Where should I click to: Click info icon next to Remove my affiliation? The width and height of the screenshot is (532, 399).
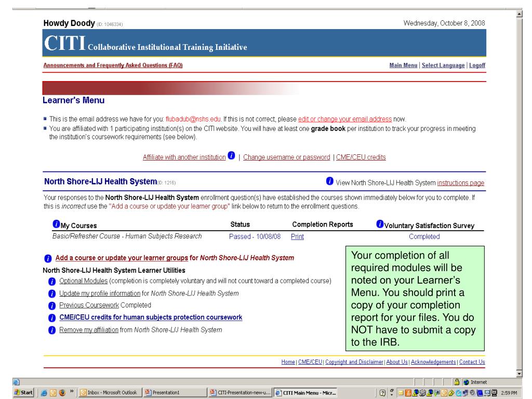pyautogui.click(x=52, y=330)
